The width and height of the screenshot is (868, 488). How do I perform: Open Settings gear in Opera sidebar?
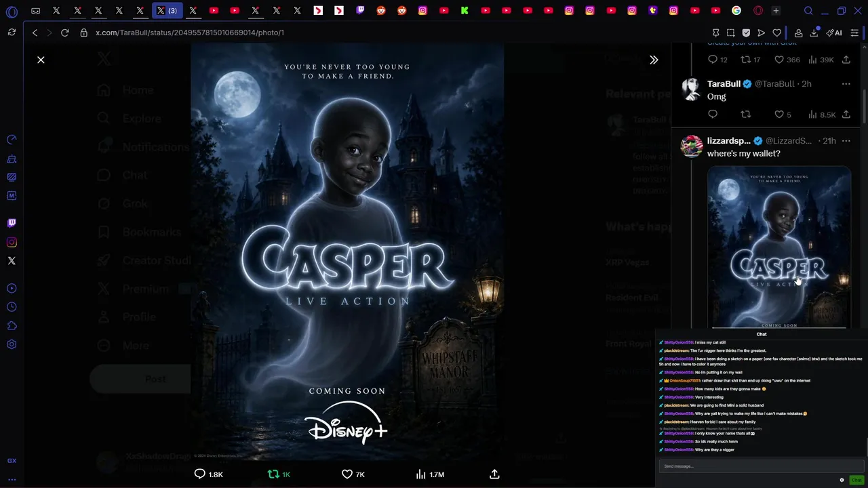(12, 344)
